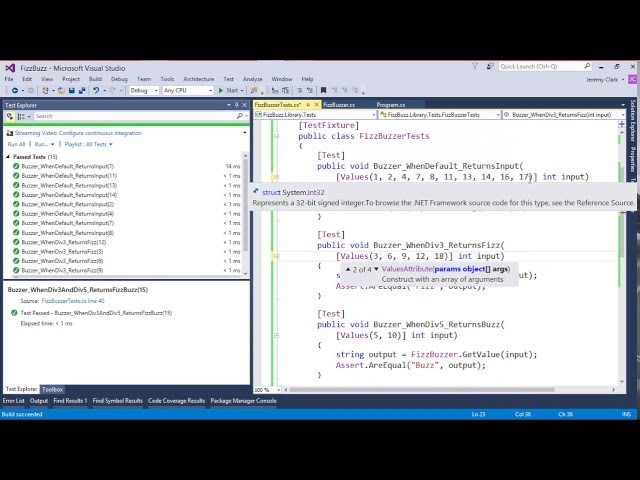Open the Analyze menu
The image size is (640, 480).
coord(253,79)
